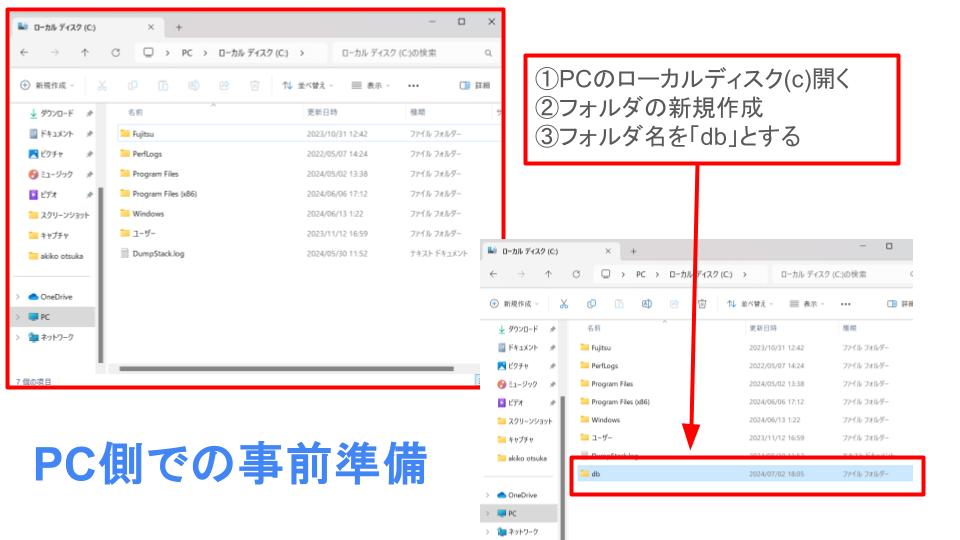Screen dimensions: 960x540
Task: Click the Rename icon in back Explorer window
Action: pos(193,86)
